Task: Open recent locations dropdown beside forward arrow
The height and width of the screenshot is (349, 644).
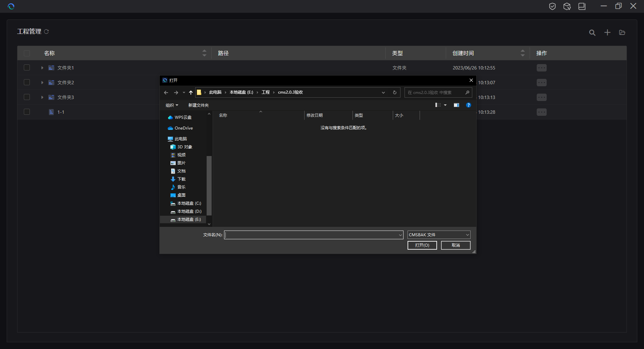Action: 184,93
